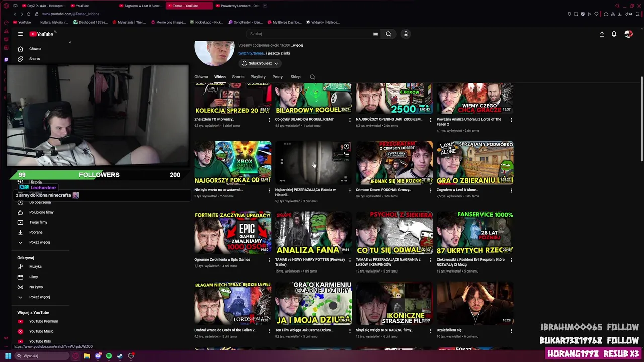This screenshot has width=644, height=362.
Task: Open Shorts in the sidebar
Action: pos(34,59)
